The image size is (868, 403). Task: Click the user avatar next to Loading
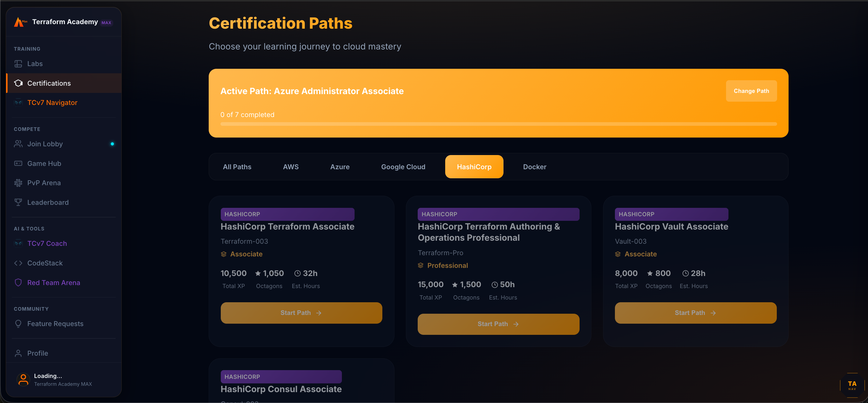23,379
